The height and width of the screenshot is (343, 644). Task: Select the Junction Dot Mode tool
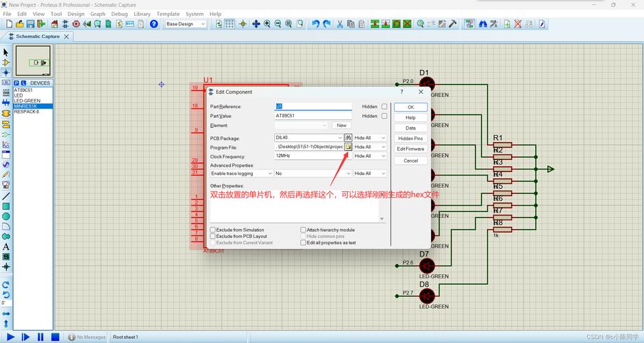[x=5, y=73]
